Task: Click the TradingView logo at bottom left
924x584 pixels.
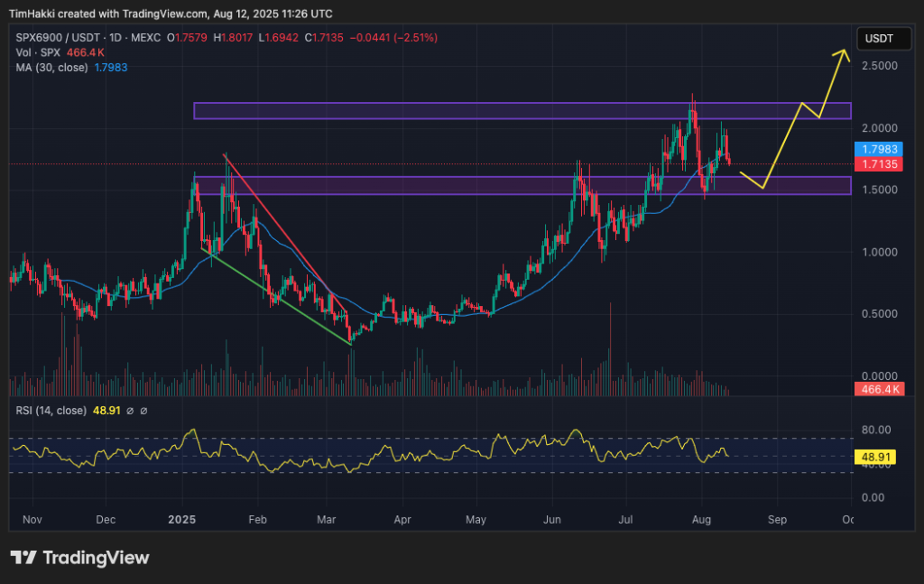Action: [x=80, y=558]
